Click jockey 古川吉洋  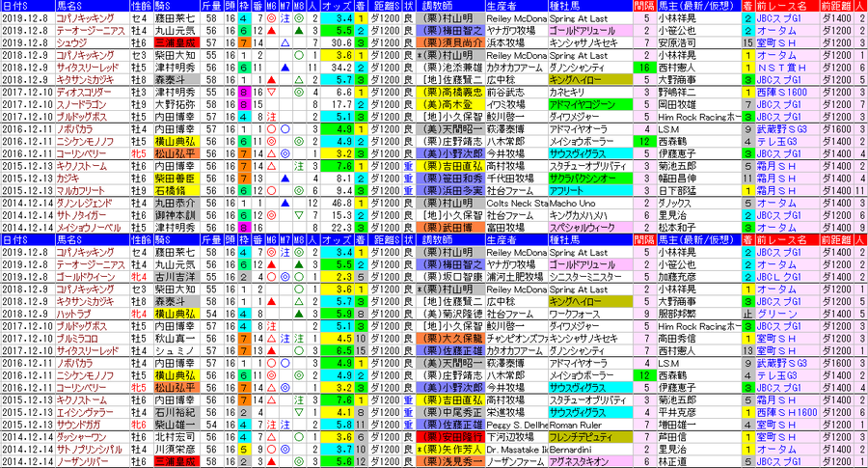[175, 277]
